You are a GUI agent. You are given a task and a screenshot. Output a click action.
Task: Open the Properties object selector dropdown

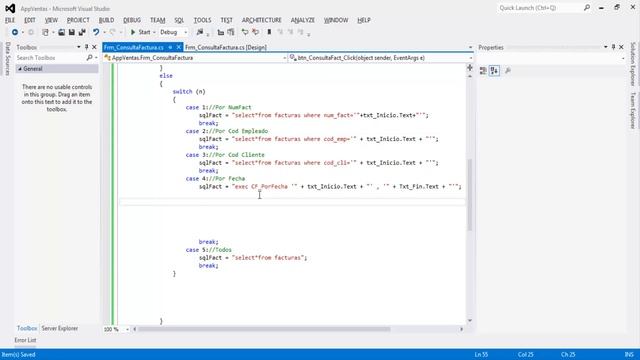[623, 58]
